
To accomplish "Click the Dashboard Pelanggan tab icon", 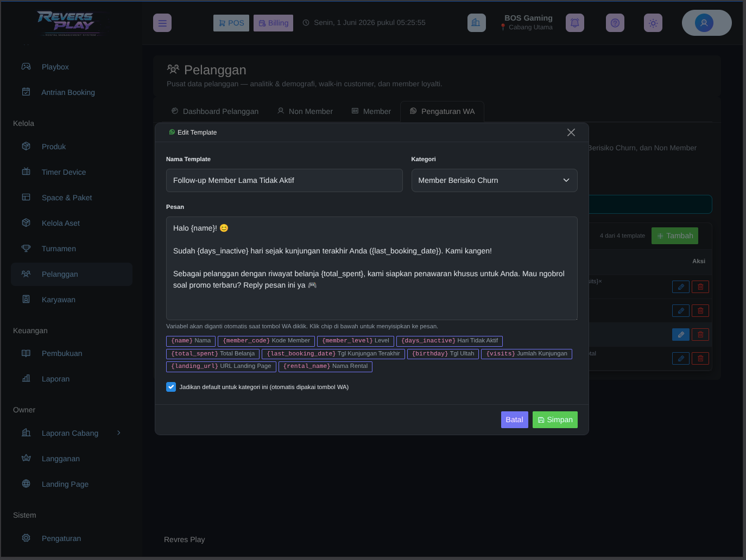I will point(175,111).
